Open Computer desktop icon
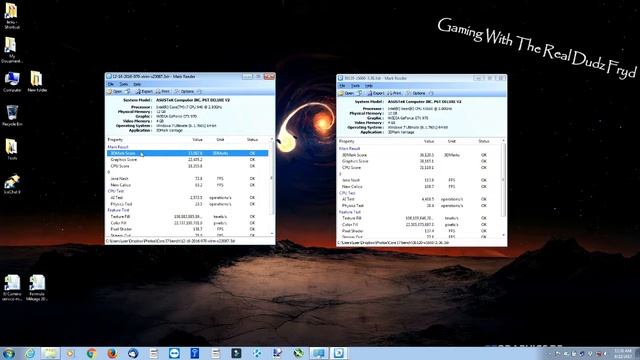The image size is (640, 360). point(12,82)
